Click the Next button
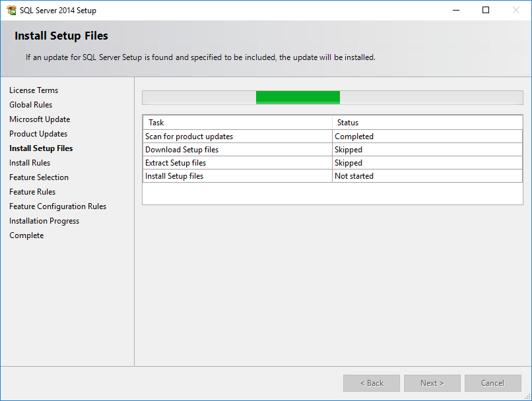The image size is (532, 401). point(432,383)
